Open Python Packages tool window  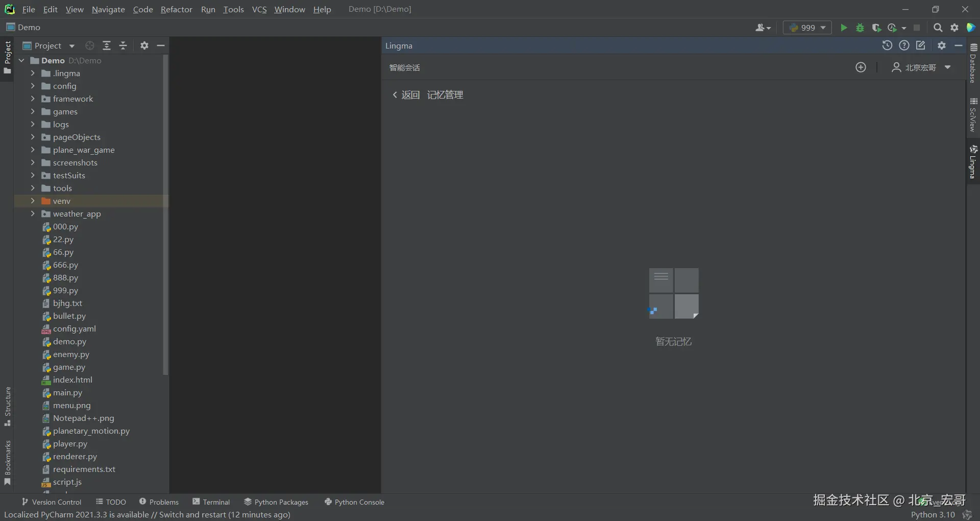coord(276,502)
